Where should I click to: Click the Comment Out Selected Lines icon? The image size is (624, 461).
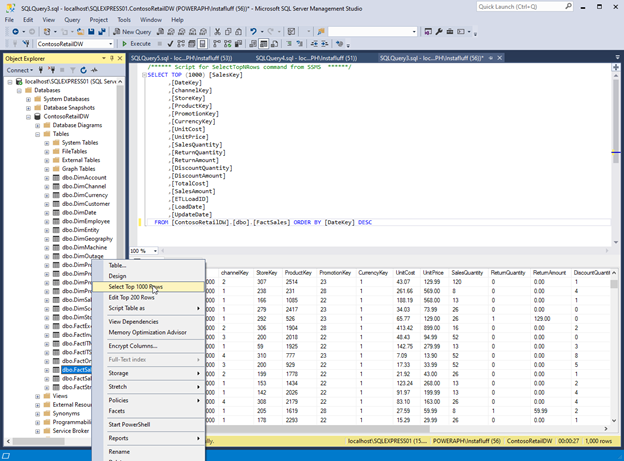(x=289, y=44)
